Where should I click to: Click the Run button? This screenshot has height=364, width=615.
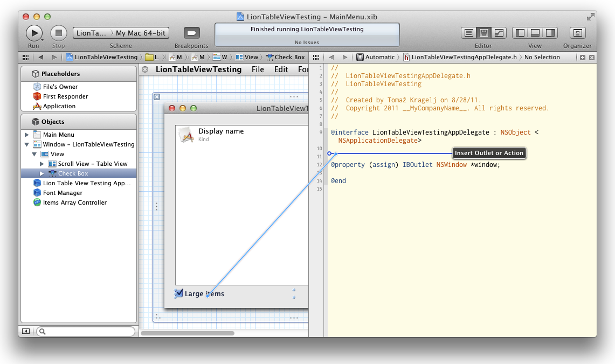(x=34, y=33)
